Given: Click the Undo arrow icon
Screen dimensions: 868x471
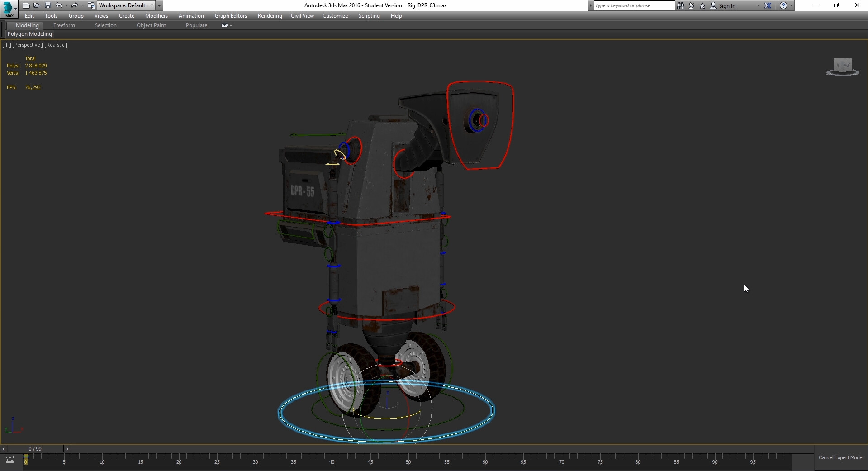Looking at the screenshot, I should point(58,5).
